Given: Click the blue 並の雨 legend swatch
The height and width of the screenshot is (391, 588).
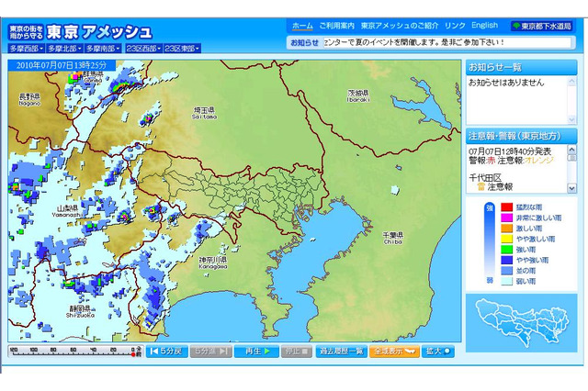Looking at the screenshot, I should 506,271.
